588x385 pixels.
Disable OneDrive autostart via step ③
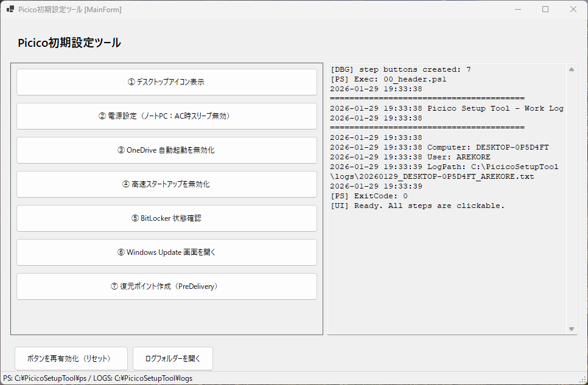(166, 150)
